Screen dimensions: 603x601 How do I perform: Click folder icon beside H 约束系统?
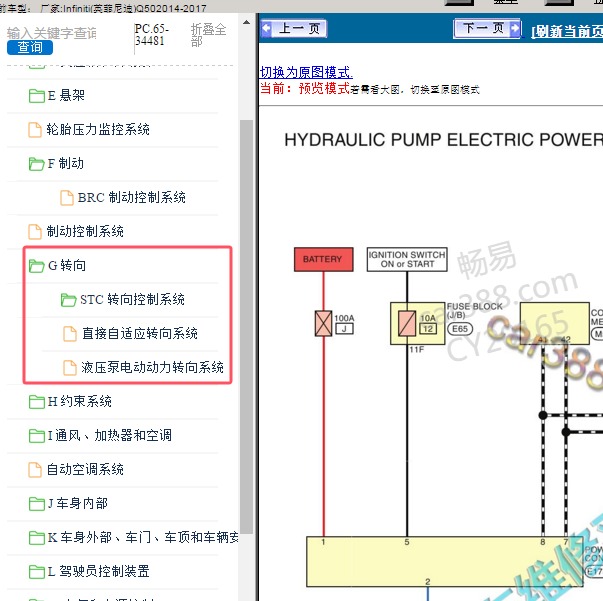[x=37, y=402]
